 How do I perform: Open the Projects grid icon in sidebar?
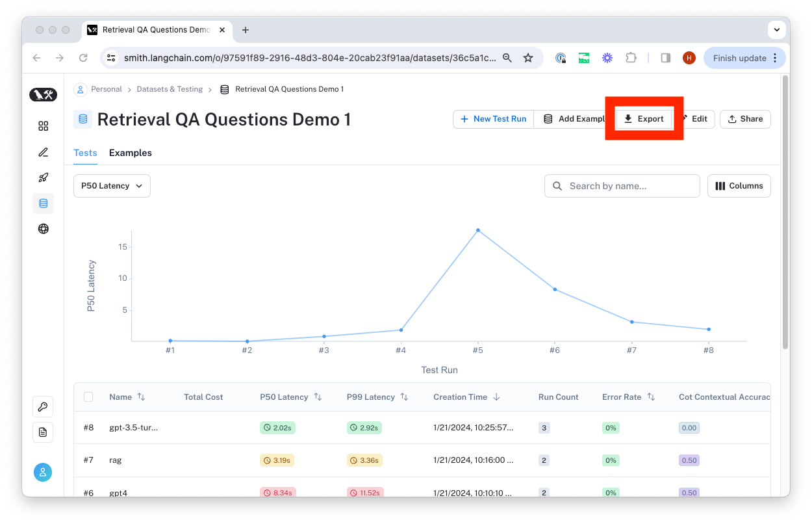pyautogui.click(x=43, y=126)
